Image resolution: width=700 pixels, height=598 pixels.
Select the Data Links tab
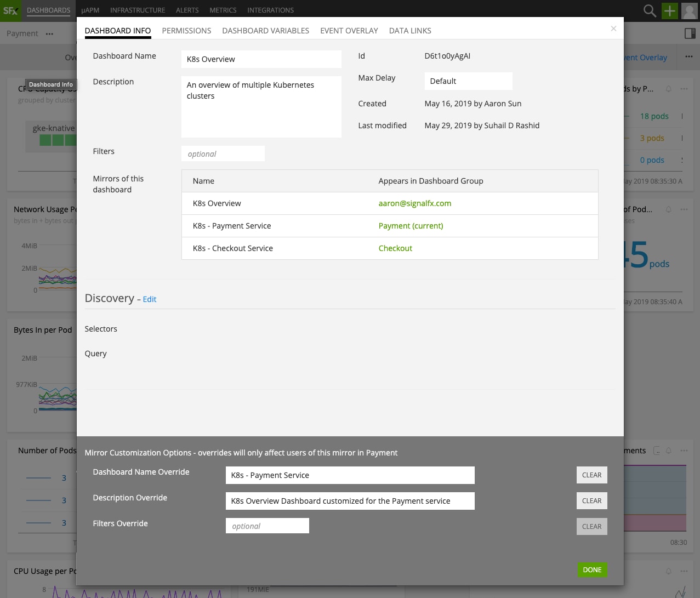coord(410,31)
